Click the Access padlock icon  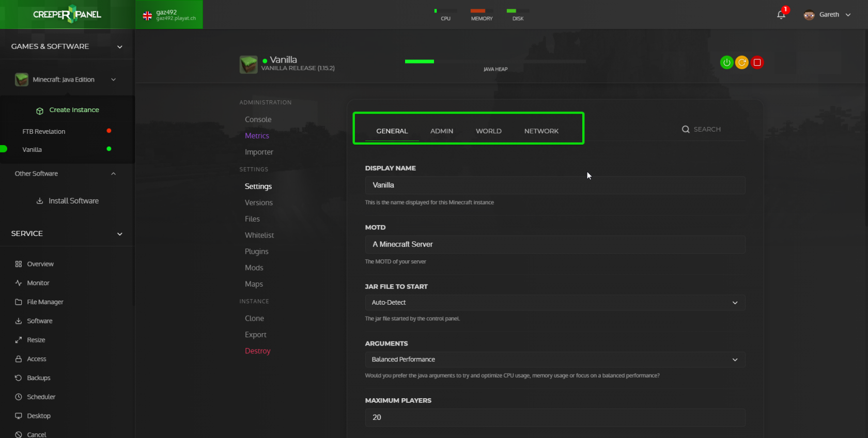(19, 359)
